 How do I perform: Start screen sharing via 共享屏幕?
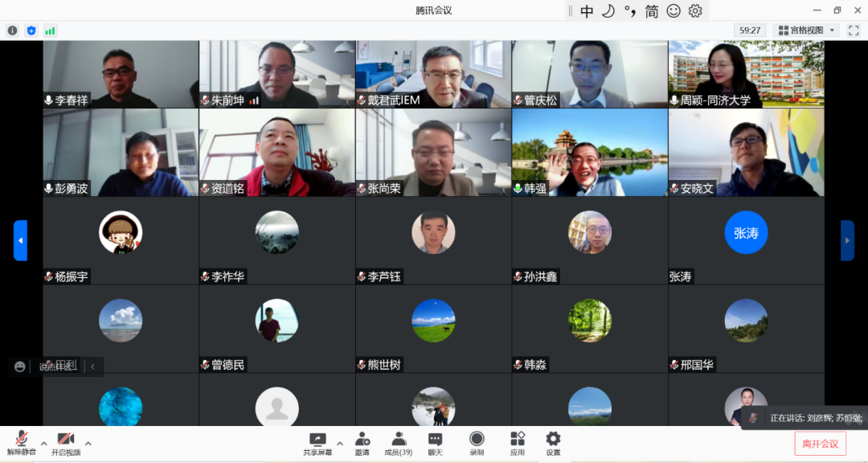click(x=317, y=443)
